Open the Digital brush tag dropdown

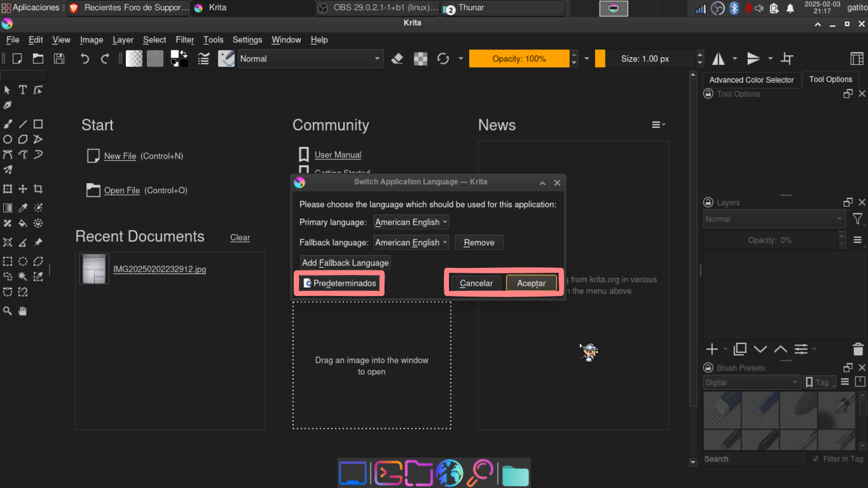coord(751,382)
